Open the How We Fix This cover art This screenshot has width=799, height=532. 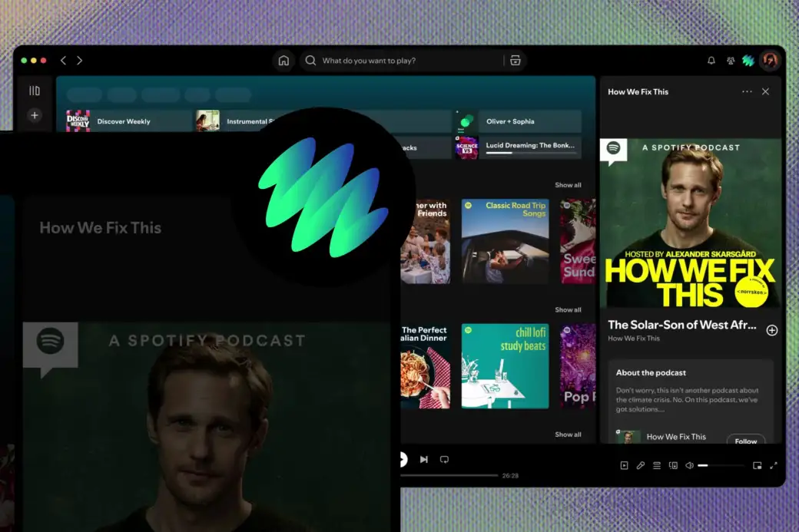(691, 223)
